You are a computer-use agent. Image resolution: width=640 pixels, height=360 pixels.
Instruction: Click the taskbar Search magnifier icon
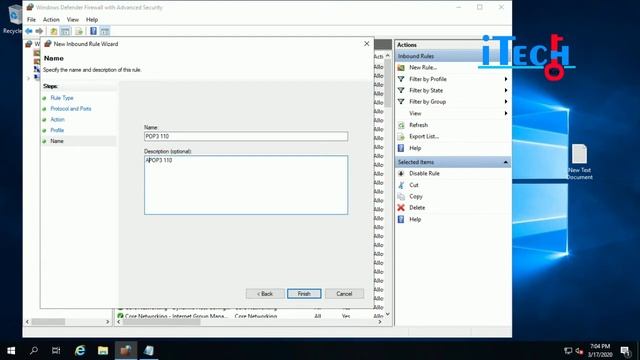34,350
